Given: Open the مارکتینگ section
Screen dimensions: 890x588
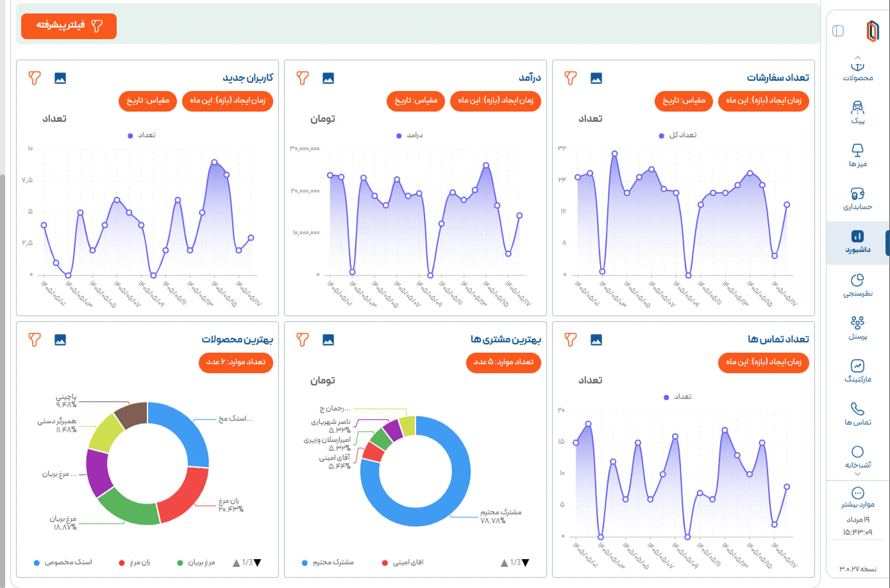Looking at the screenshot, I should (x=857, y=372).
